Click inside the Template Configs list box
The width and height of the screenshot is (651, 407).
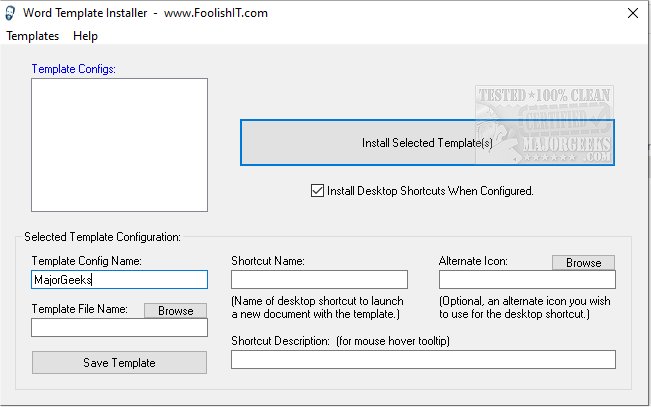[119, 145]
